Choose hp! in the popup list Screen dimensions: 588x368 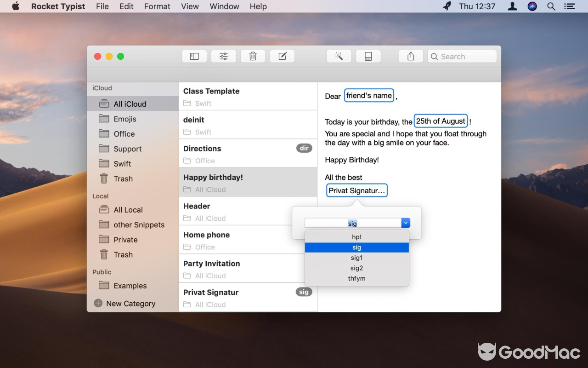357,236
